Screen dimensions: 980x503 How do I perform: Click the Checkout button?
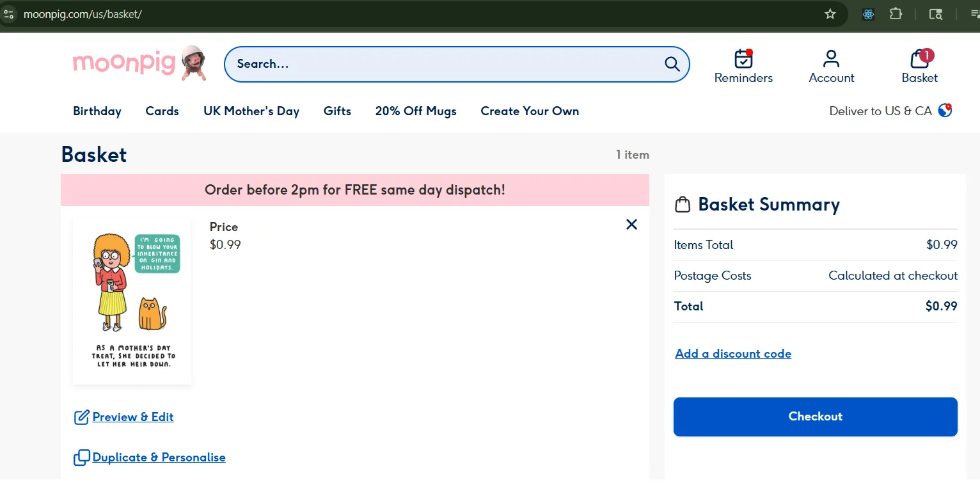coord(816,417)
